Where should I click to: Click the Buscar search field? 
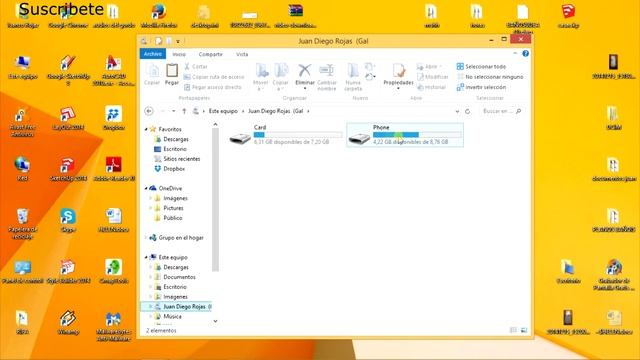coord(501,111)
